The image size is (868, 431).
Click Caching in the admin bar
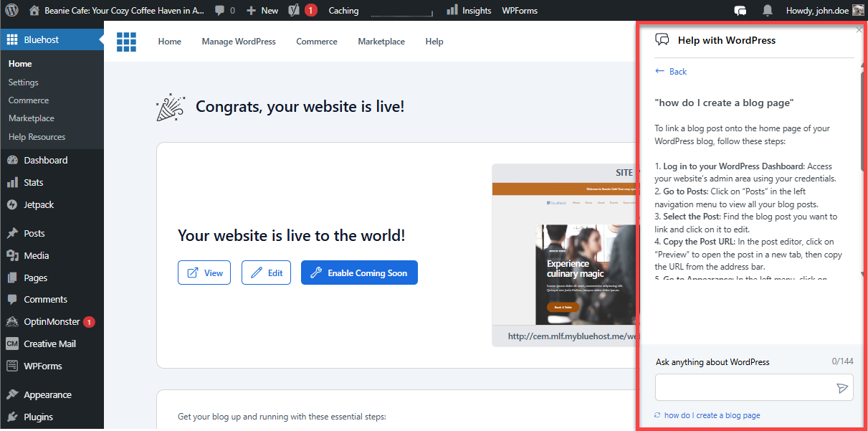[x=343, y=10]
